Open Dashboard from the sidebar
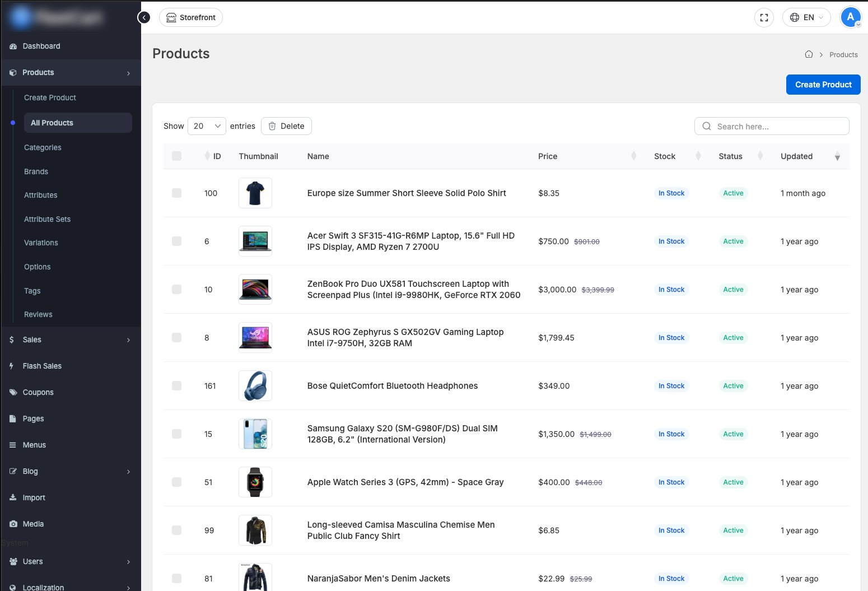868x591 pixels. click(x=41, y=46)
